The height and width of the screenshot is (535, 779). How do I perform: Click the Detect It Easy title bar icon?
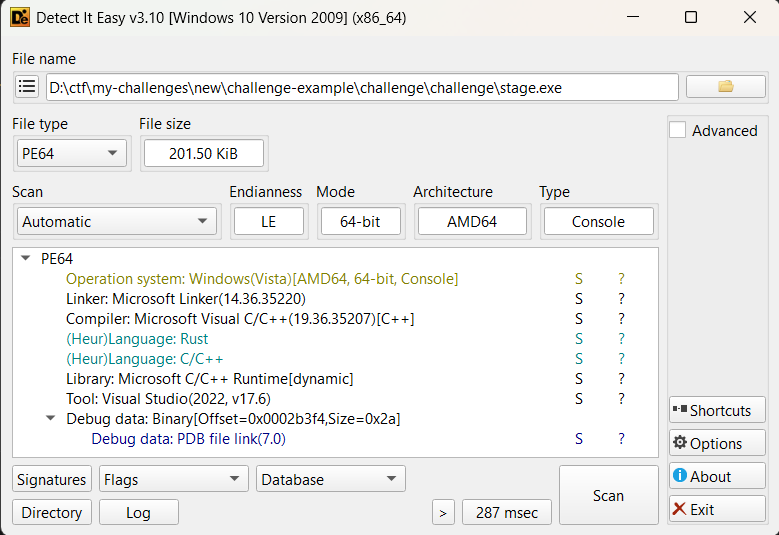pos(19,18)
